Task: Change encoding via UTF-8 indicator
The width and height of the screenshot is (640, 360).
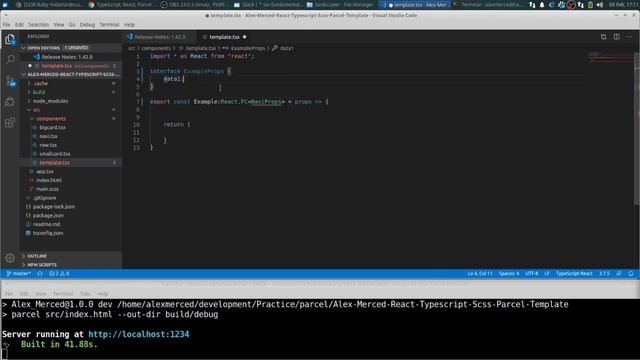Action: coord(531,273)
